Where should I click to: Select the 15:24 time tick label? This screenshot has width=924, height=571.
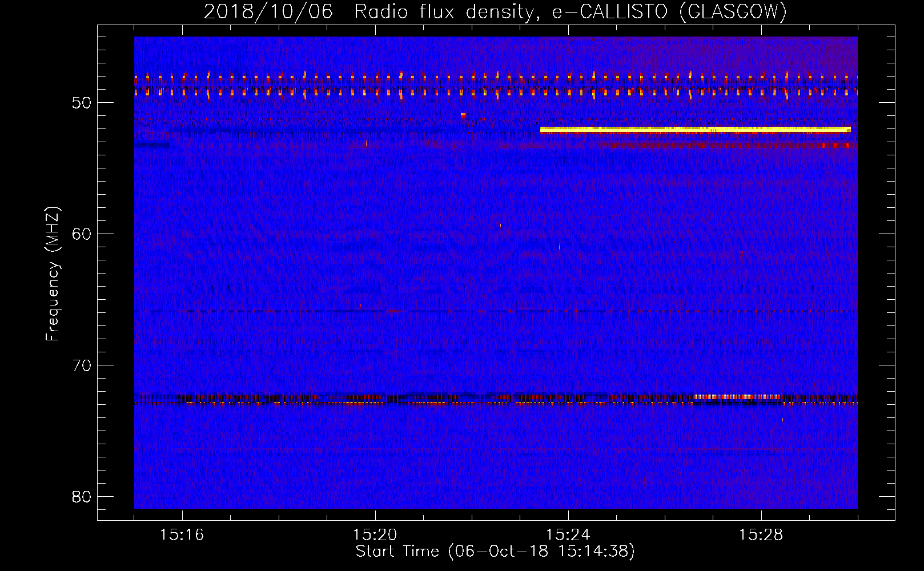tap(568, 535)
